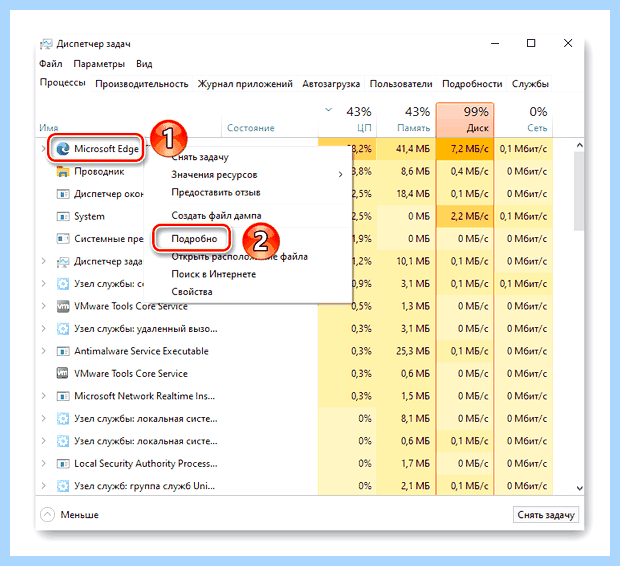Click the scrollbar down arrow

coord(579,488)
